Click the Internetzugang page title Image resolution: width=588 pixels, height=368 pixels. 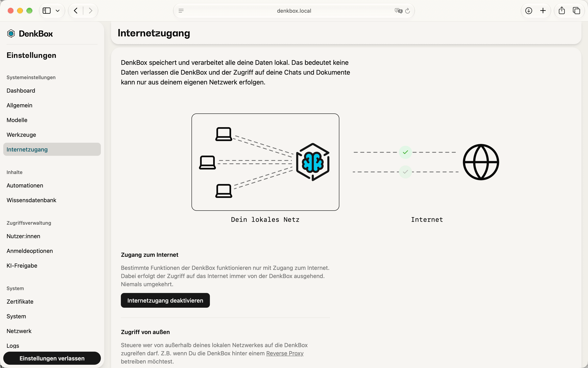click(x=154, y=33)
